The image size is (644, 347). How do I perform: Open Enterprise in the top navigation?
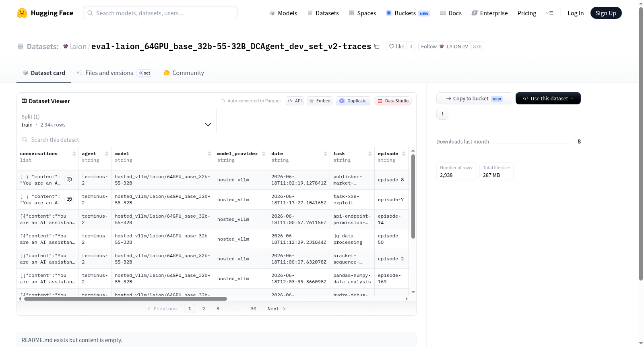pos(489,13)
